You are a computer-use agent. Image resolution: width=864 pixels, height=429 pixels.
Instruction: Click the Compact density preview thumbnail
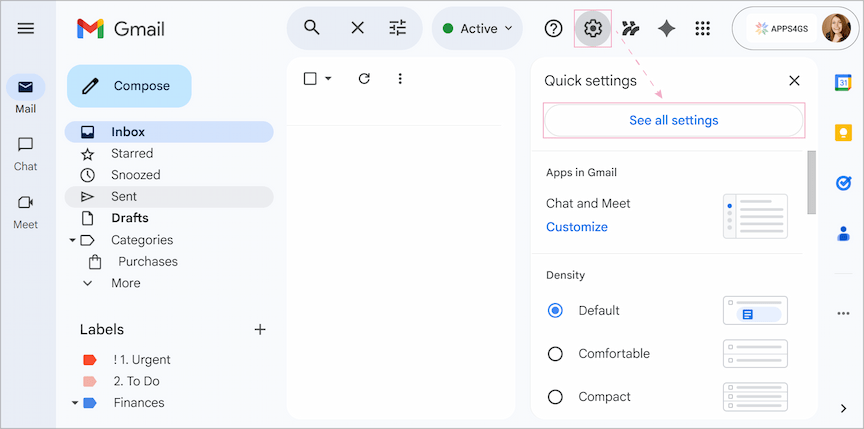click(x=755, y=397)
